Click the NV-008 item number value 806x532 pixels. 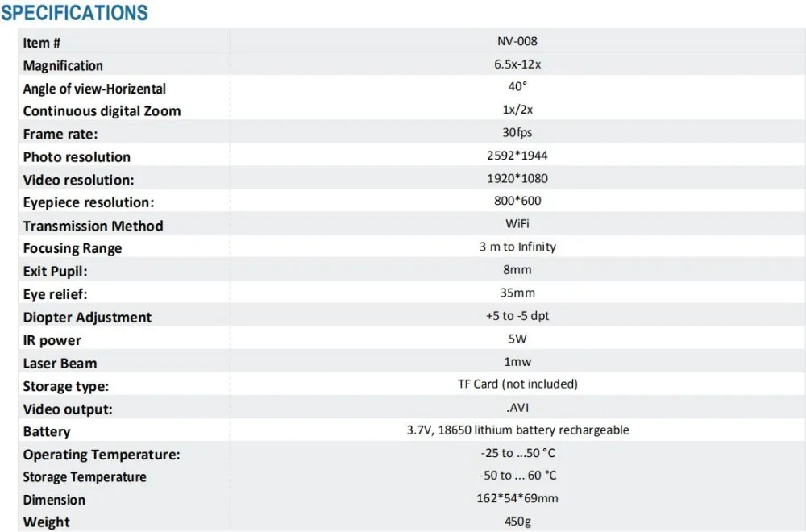point(517,41)
